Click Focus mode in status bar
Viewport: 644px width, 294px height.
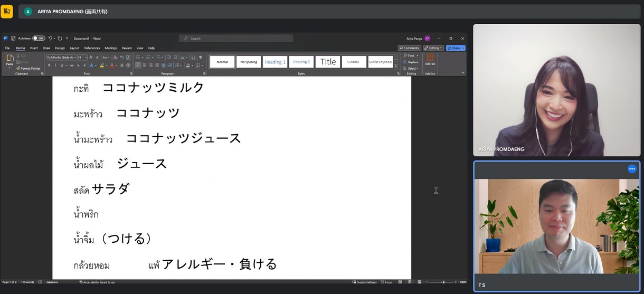tap(386, 282)
